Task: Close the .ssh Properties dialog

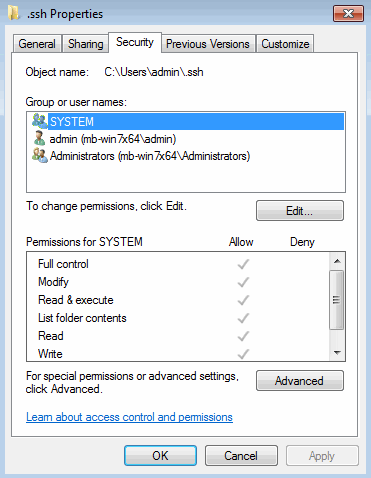Action: [348, 13]
